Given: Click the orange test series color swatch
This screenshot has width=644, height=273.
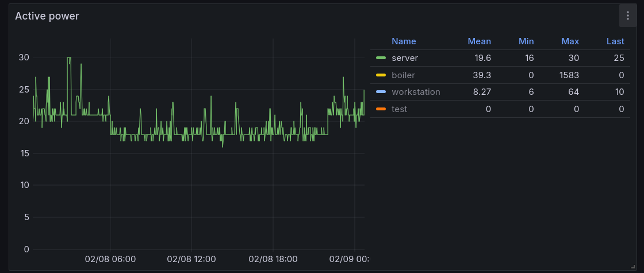Looking at the screenshot, I should pos(381,109).
